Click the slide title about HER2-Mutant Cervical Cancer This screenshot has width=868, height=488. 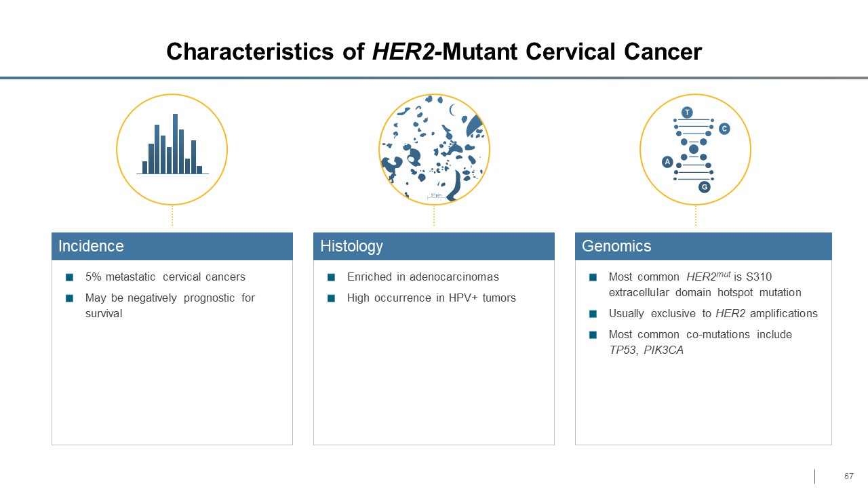tap(434, 52)
